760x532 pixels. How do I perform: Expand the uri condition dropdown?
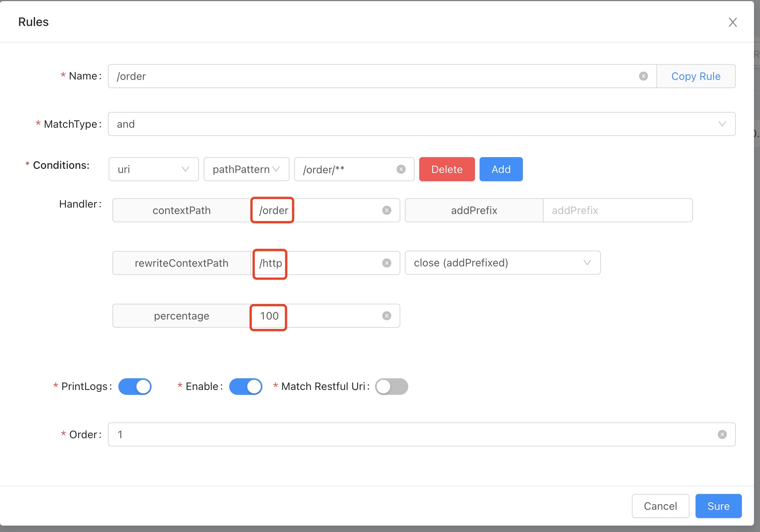point(153,169)
